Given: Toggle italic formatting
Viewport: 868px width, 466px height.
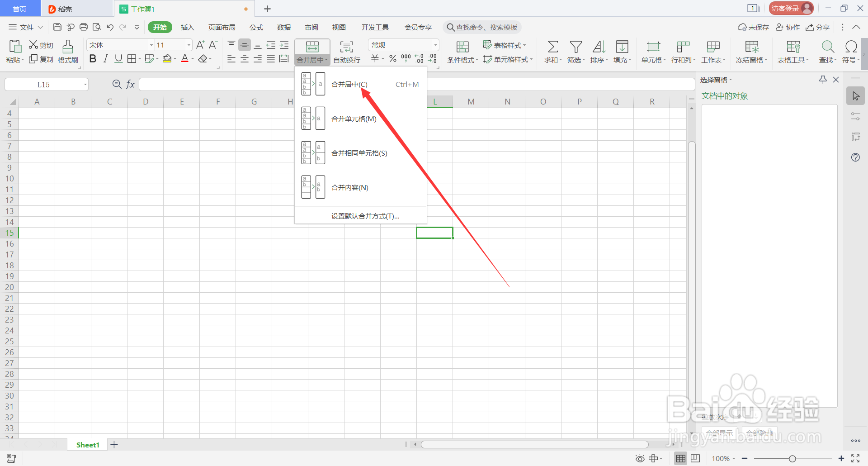Looking at the screenshot, I should pyautogui.click(x=105, y=58).
